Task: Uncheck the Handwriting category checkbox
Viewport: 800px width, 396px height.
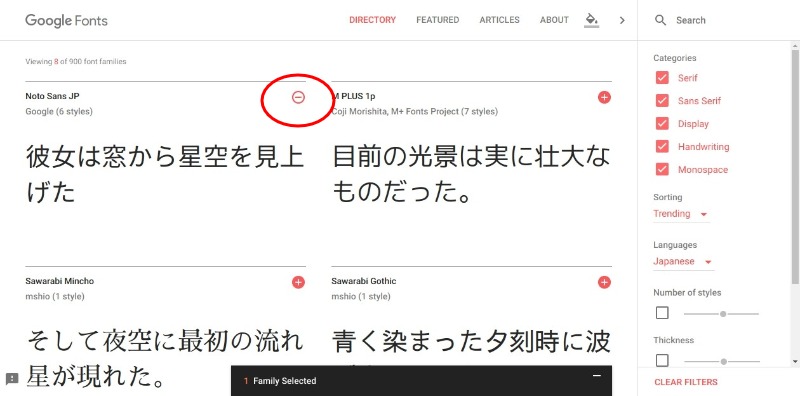Action: click(662, 147)
